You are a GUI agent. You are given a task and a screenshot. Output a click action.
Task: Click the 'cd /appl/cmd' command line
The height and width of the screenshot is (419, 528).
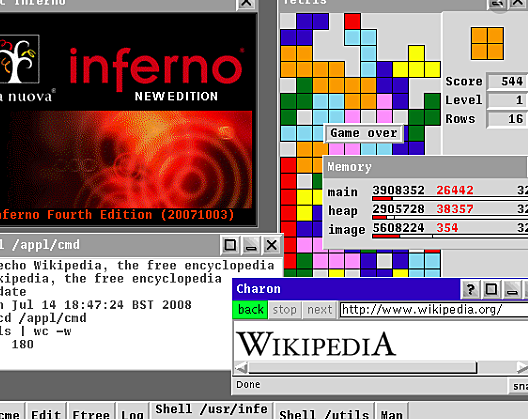pos(43,318)
